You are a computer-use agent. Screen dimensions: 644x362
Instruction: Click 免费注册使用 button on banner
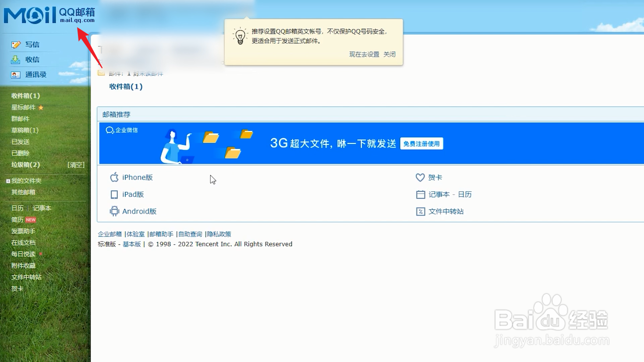click(421, 144)
